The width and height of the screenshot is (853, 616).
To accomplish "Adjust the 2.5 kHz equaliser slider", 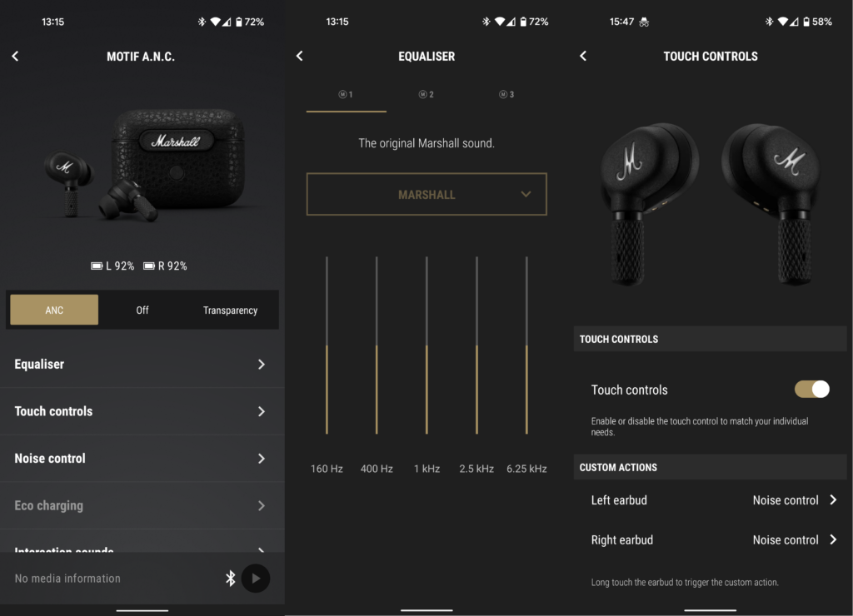I will [x=476, y=345].
